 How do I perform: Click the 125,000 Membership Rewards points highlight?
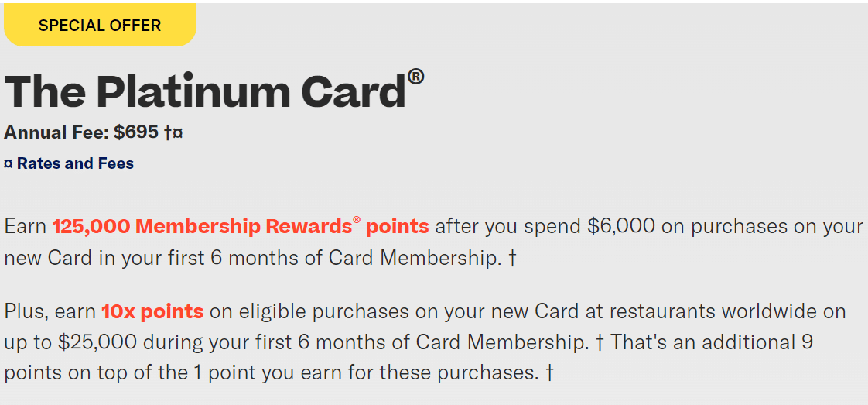240,226
